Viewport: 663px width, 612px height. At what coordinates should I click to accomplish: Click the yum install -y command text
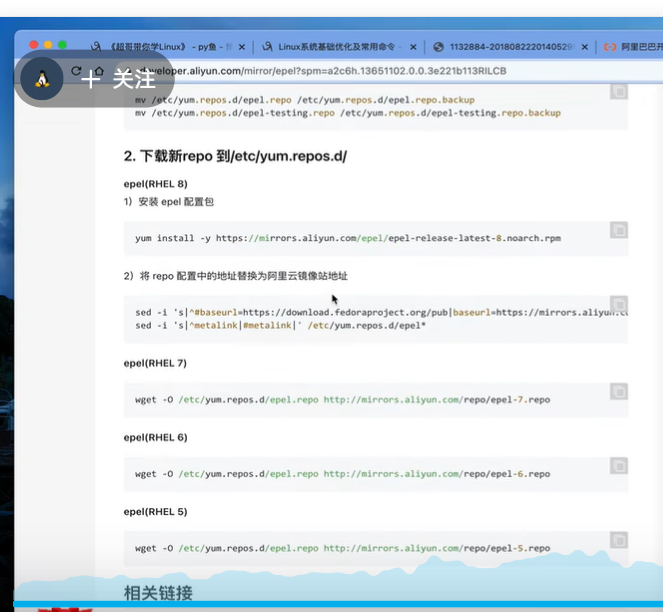click(x=348, y=238)
